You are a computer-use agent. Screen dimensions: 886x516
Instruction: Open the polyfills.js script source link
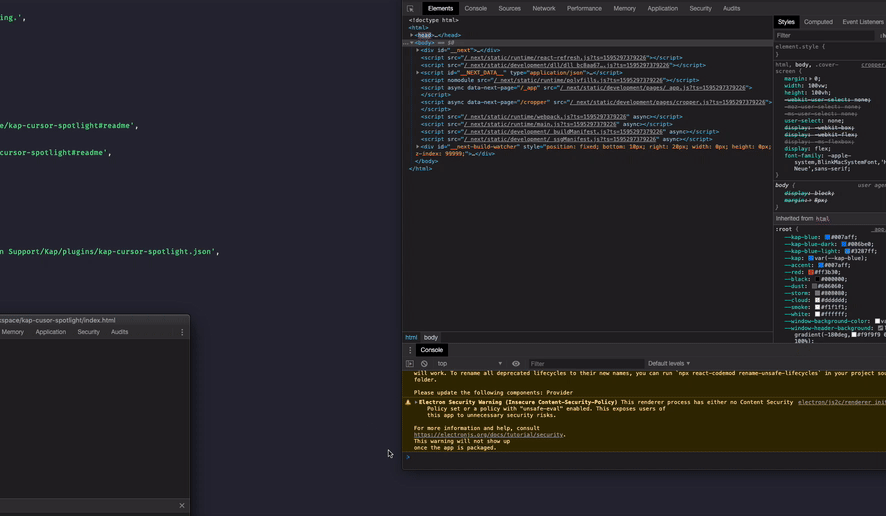click(578, 80)
